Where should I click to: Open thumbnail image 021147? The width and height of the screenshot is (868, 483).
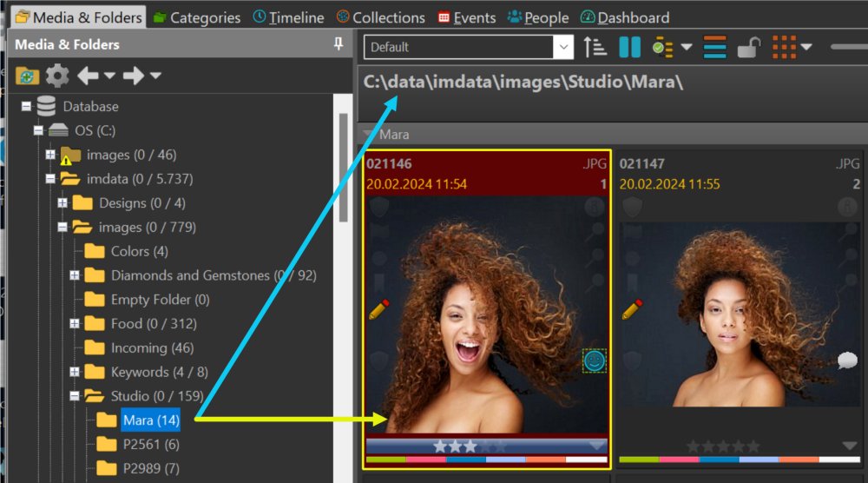(x=740, y=314)
